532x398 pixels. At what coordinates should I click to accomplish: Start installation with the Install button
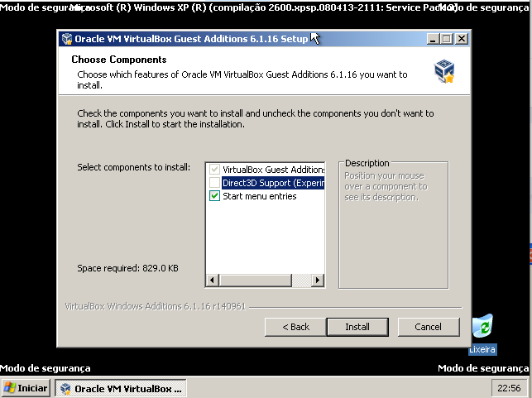pyautogui.click(x=357, y=327)
